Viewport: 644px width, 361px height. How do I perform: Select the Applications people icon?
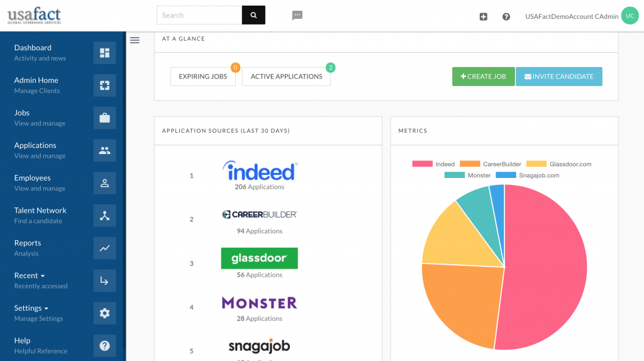pos(105,150)
